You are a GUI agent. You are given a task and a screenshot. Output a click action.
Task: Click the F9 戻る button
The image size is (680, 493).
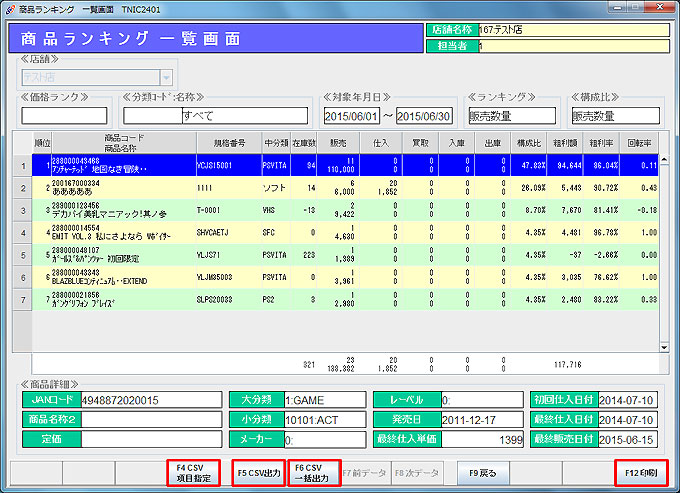click(482, 472)
